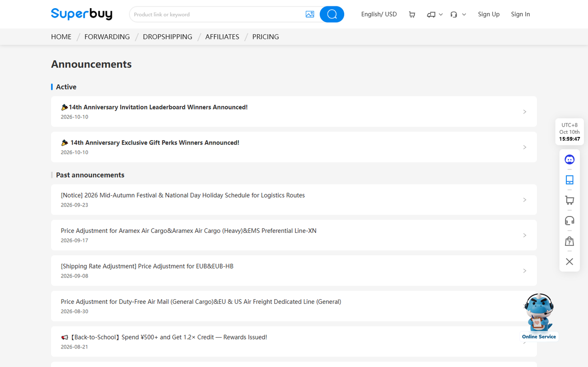Focus the product link or keyword search box
Screen dimensions: 588x367
tap(217, 14)
